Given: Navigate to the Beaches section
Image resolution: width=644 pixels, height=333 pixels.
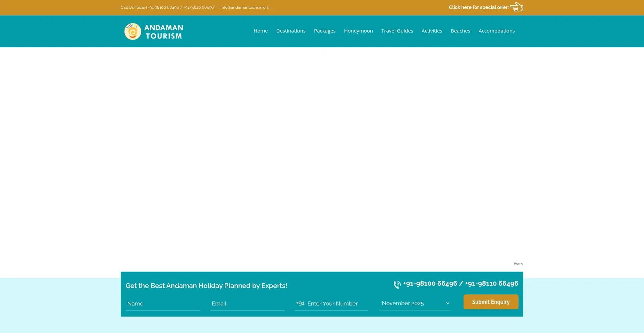Looking at the screenshot, I should [x=460, y=31].
